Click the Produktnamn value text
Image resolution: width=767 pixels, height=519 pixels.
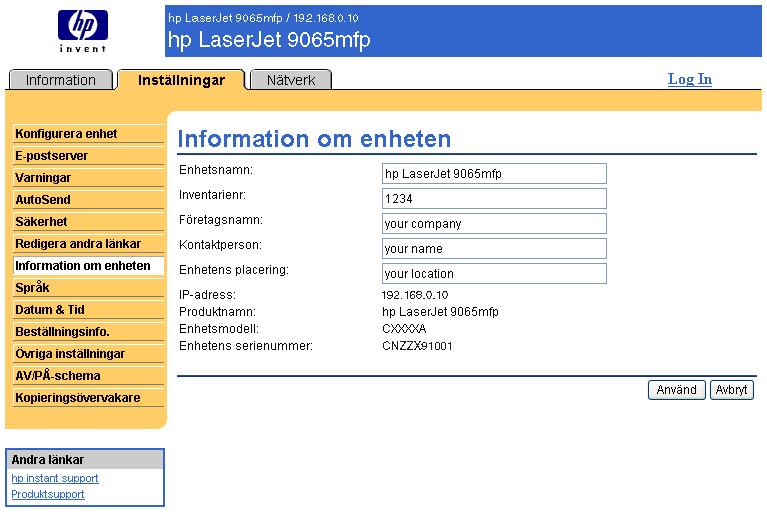[x=440, y=312]
